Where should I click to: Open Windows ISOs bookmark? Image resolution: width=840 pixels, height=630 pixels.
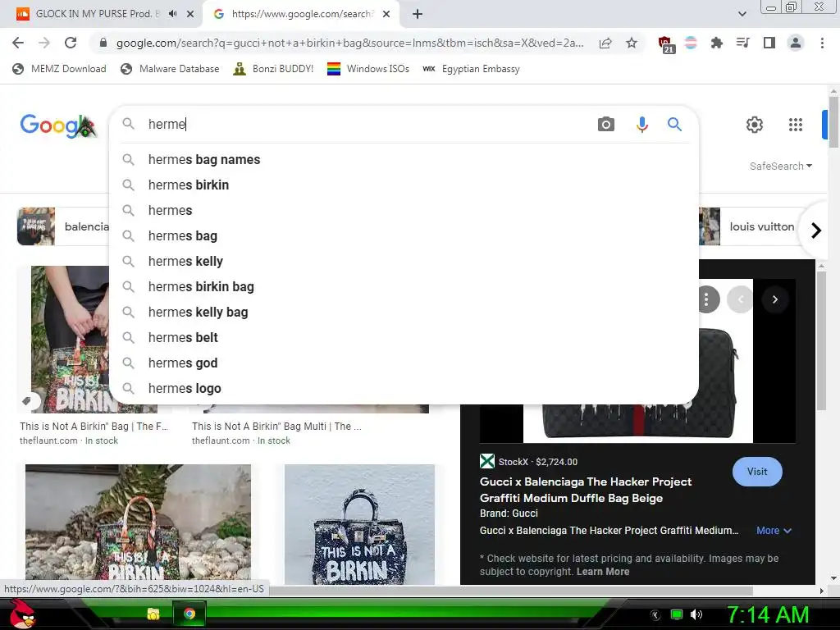click(x=368, y=69)
